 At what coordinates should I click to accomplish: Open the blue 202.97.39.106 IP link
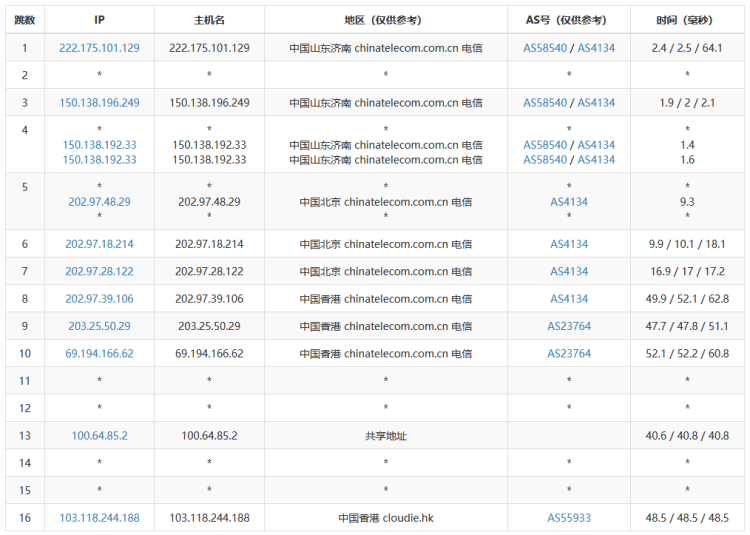coord(99,299)
